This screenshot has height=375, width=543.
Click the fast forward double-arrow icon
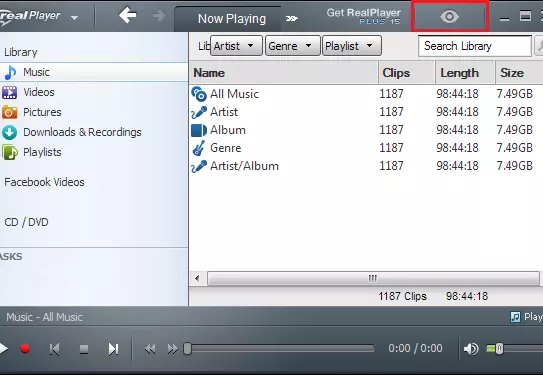point(172,349)
